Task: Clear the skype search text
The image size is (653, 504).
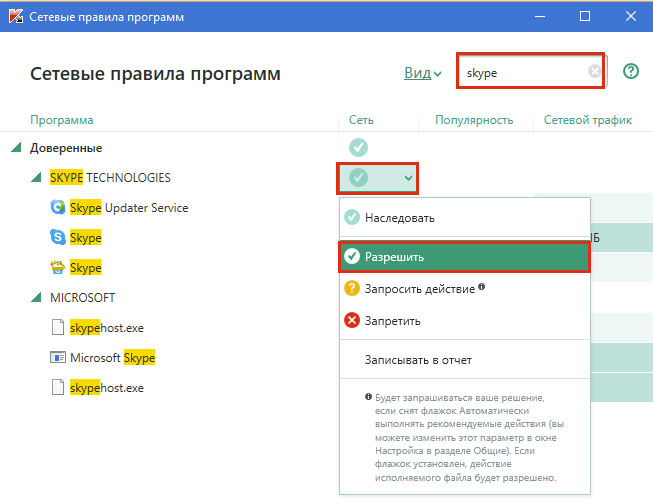Action: [x=595, y=71]
